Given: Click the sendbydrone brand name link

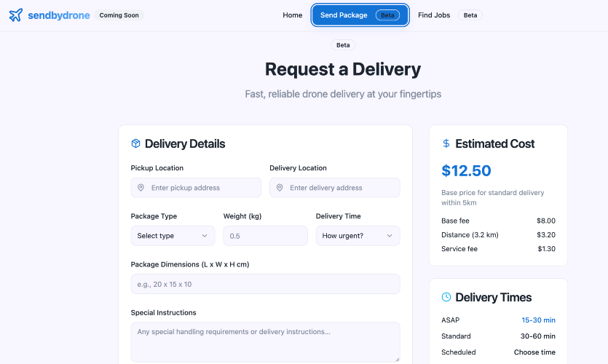Looking at the screenshot, I should click(x=59, y=15).
